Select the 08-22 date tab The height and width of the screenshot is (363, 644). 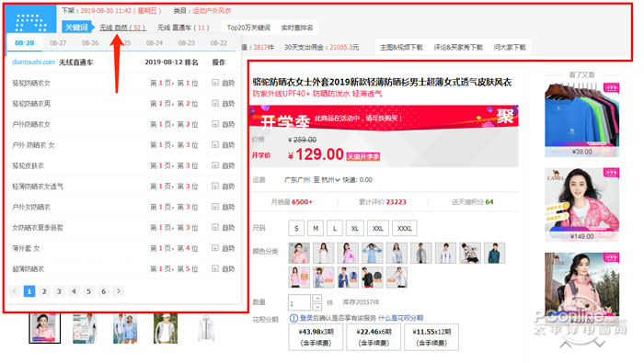pyautogui.click(x=219, y=42)
